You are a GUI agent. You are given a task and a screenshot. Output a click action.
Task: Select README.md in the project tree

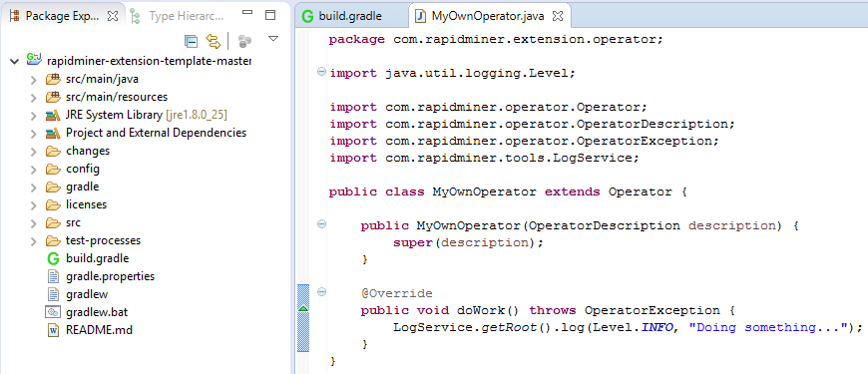tap(99, 330)
